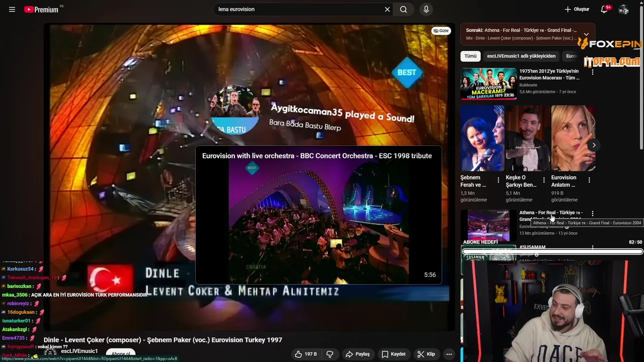Image resolution: width=644 pixels, height=362 pixels.
Task: Like the video with 197 B button
Action: [x=306, y=354]
